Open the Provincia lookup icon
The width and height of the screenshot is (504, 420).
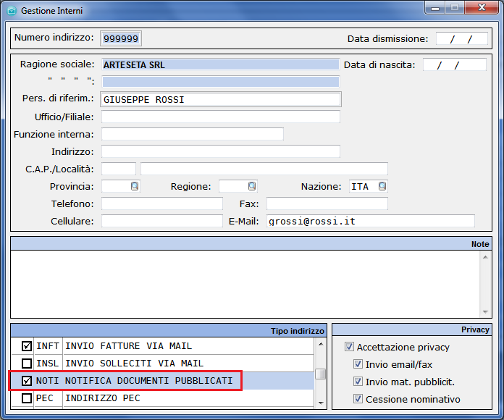(135, 186)
